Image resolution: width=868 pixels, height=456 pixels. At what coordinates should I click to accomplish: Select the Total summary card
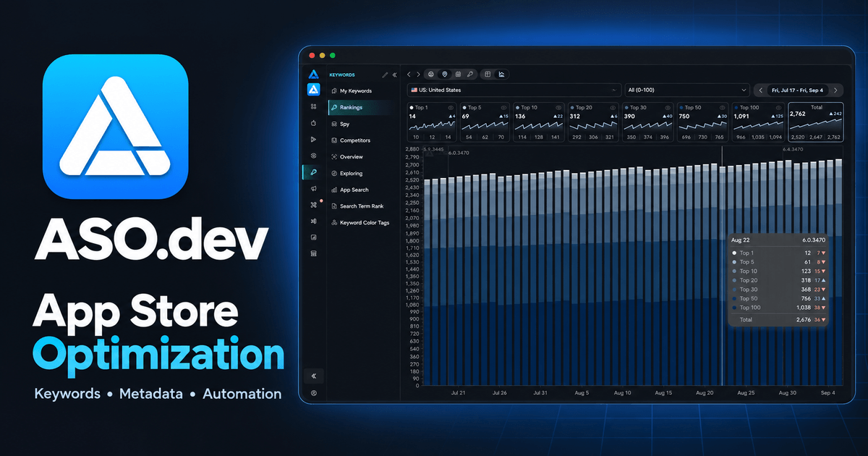[815, 122]
